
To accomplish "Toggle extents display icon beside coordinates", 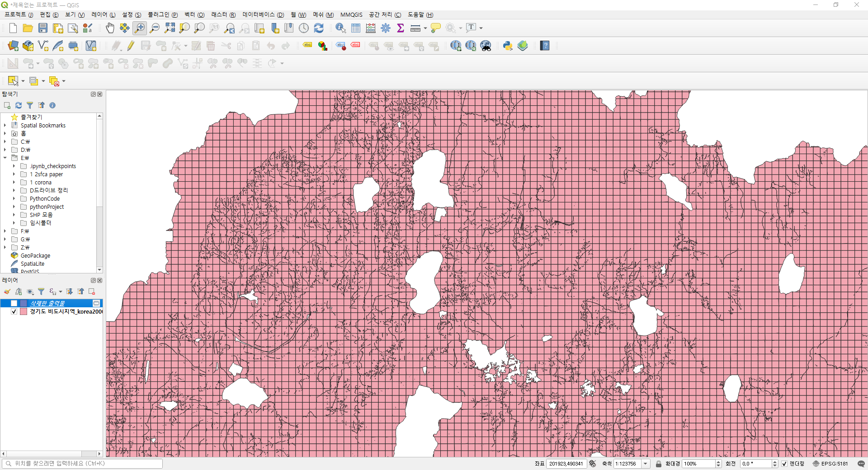I will (x=593, y=464).
